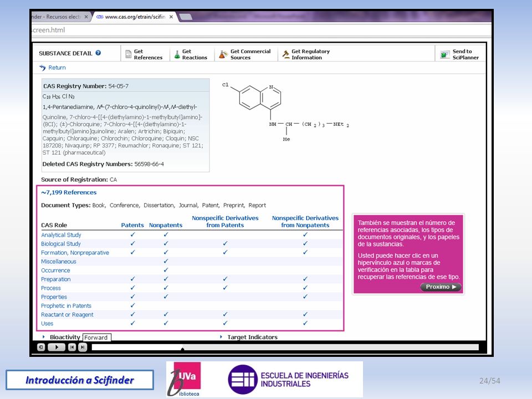
Task: Open Nonspecific Derivatives from Nonpatents header link
Action: tap(305, 222)
